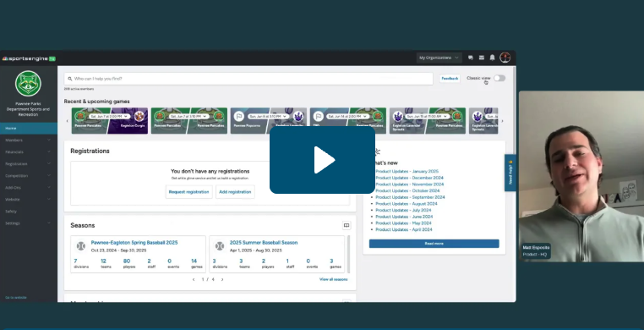This screenshot has height=330, width=644.
Task: Click the flag icon on the Sat, Jun 14 game card
Action: tap(319, 116)
